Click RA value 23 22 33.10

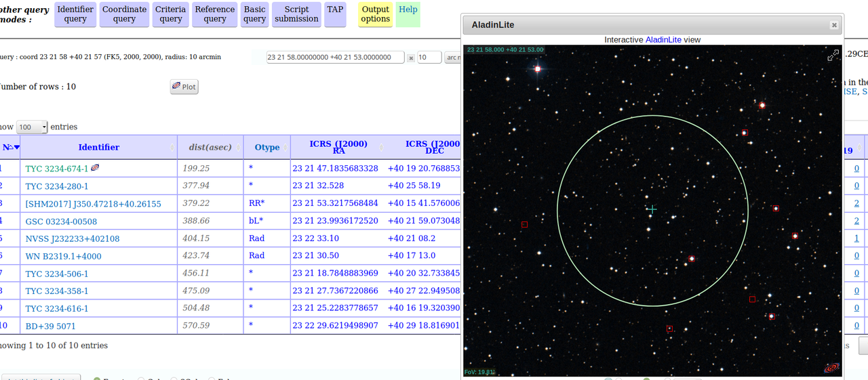click(315, 238)
